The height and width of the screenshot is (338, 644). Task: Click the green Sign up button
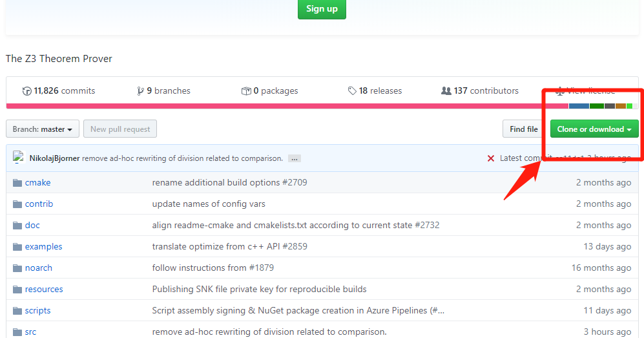point(322,8)
